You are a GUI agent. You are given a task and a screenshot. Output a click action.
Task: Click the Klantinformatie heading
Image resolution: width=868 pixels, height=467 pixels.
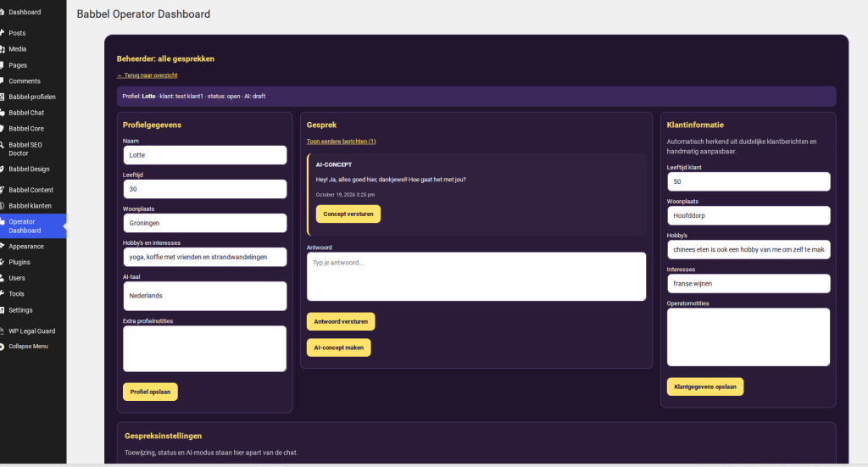tap(695, 125)
